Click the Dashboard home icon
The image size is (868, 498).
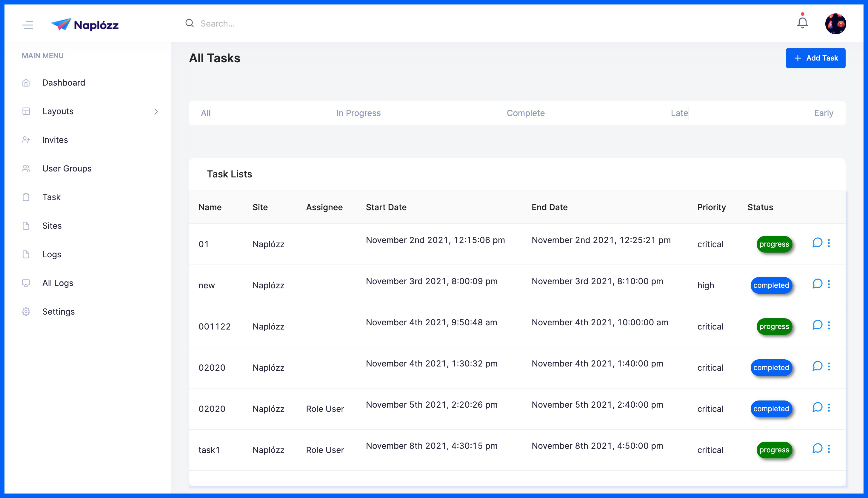click(x=26, y=83)
